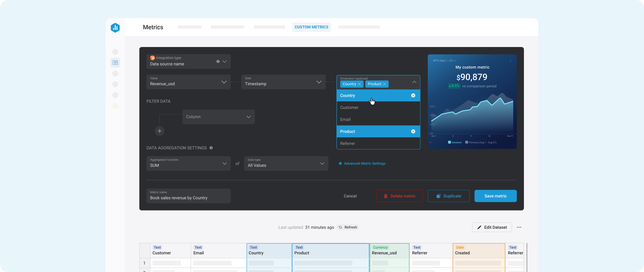Open the dataset more options ellipsis
This screenshot has width=644, height=272.
(x=519, y=227)
